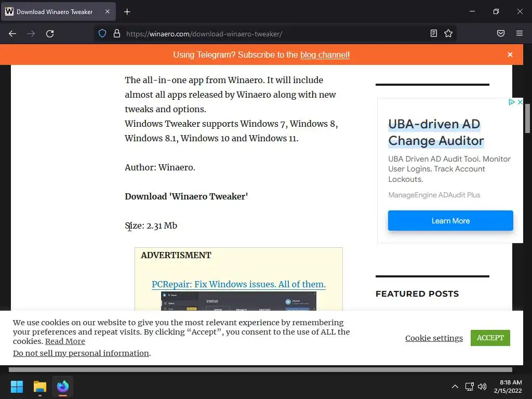
Task: Save page to Pocket
Action: click(x=501, y=34)
